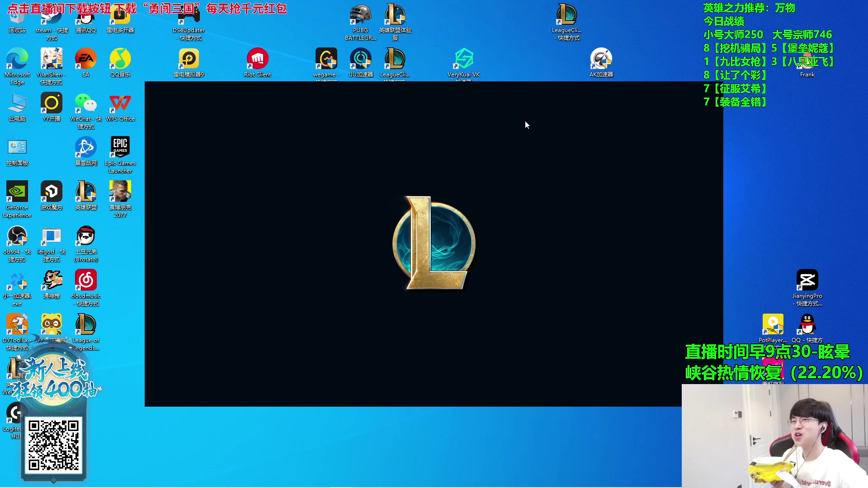Select the YuanShen shortcut icon
The width and height of the screenshot is (868, 488).
tap(51, 66)
